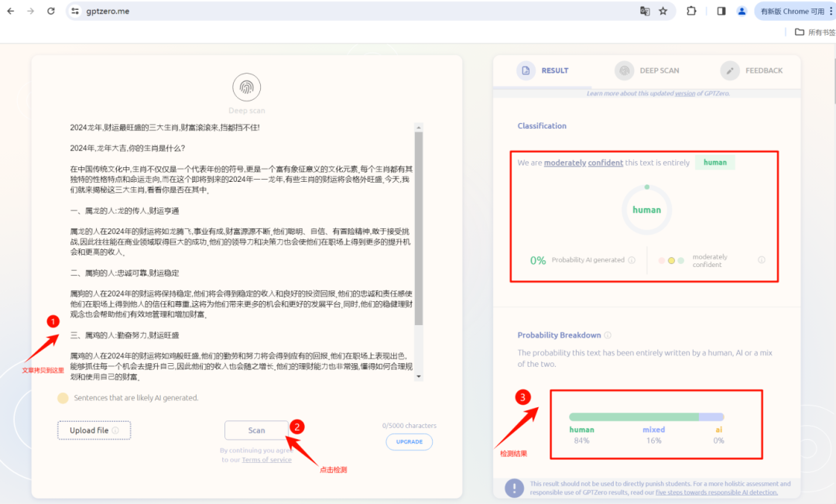The image size is (836, 504).
Task: Click the yellow AI-sentence legend dot
Action: pos(63,398)
